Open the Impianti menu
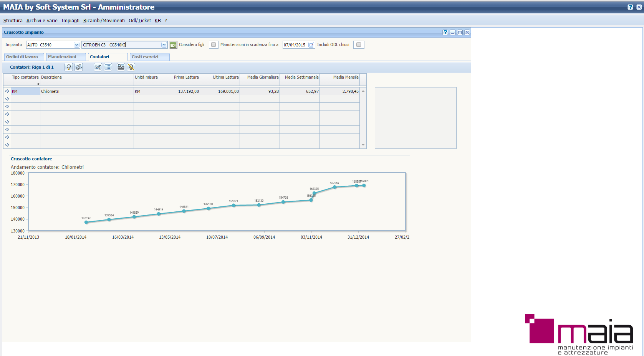The height and width of the screenshot is (356, 644). 70,21
